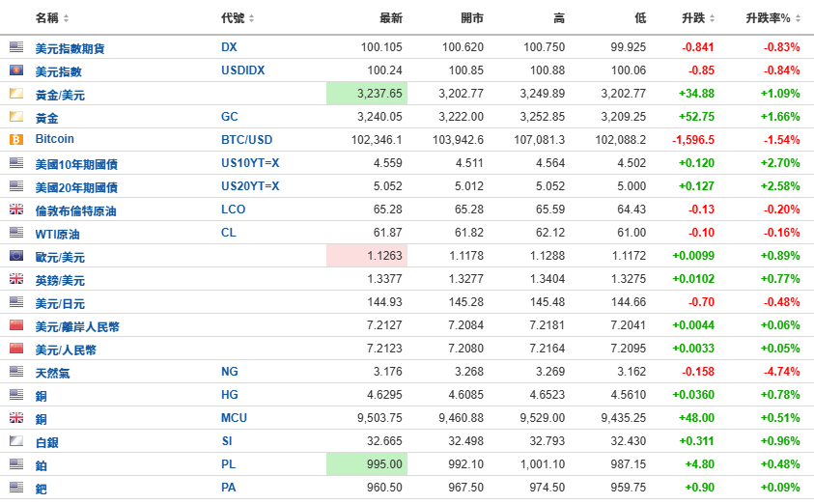Sort by 升跌率% using its sort arrows
Viewport: 814px width, 504px height.
(798, 18)
